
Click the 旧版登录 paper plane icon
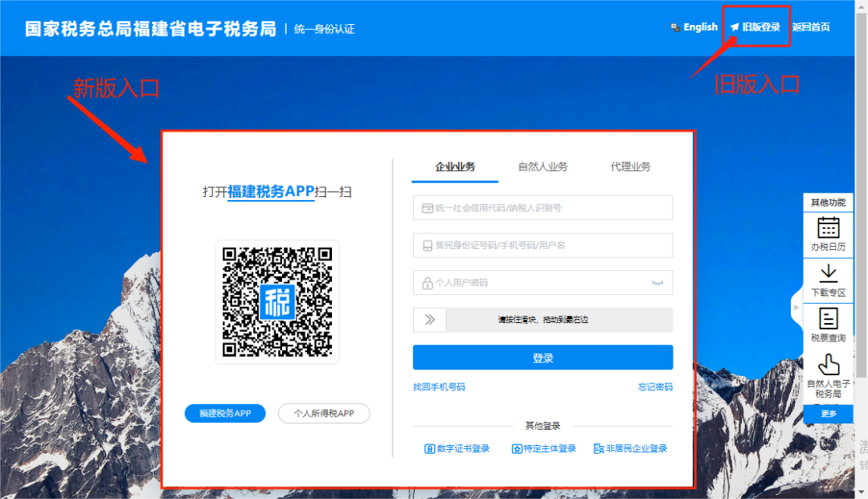tap(735, 27)
